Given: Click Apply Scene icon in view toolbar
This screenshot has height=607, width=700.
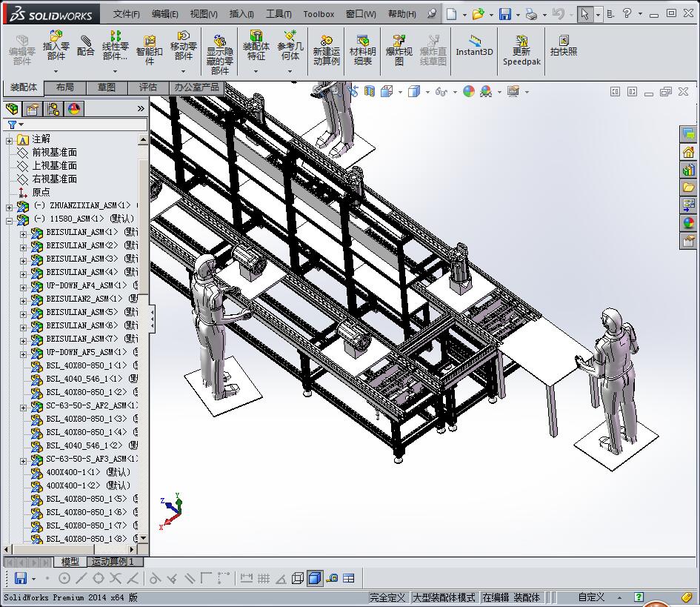Looking at the screenshot, I should (486, 92).
